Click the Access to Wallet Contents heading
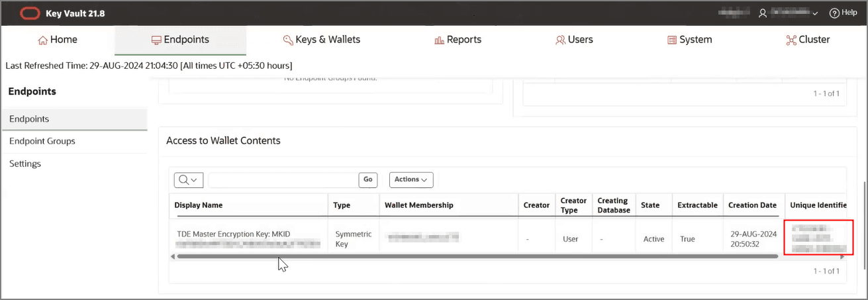Image resolution: width=868 pixels, height=300 pixels. (x=223, y=140)
